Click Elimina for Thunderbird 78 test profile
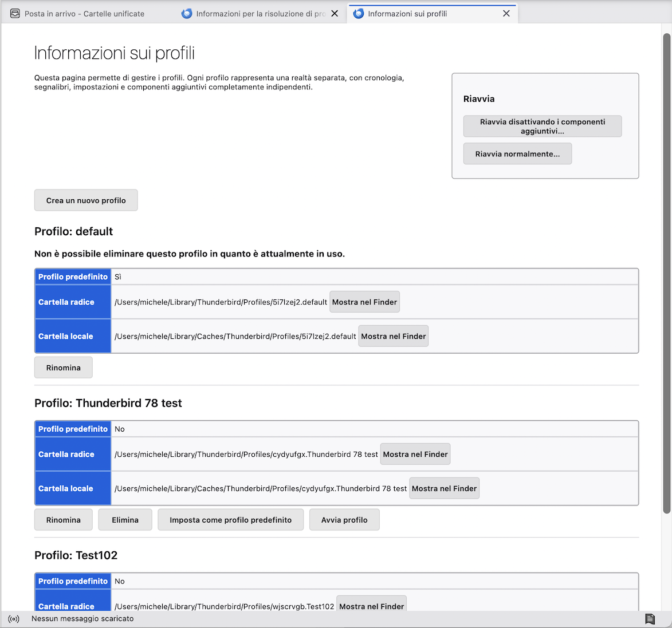The width and height of the screenshot is (672, 628). 125,520
